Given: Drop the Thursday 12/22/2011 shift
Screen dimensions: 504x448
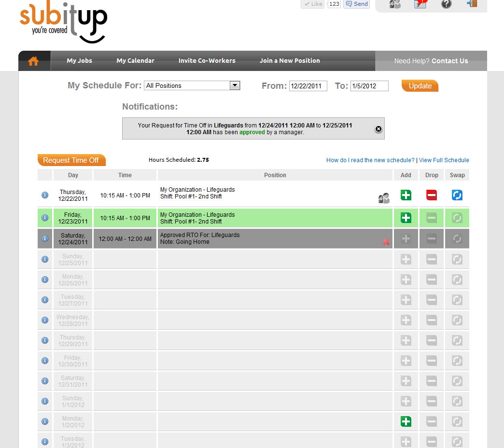Looking at the screenshot, I should [432, 195].
